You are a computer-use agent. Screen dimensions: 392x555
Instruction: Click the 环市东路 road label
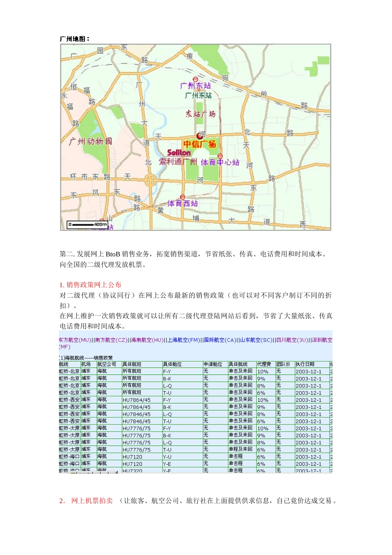tap(90, 177)
